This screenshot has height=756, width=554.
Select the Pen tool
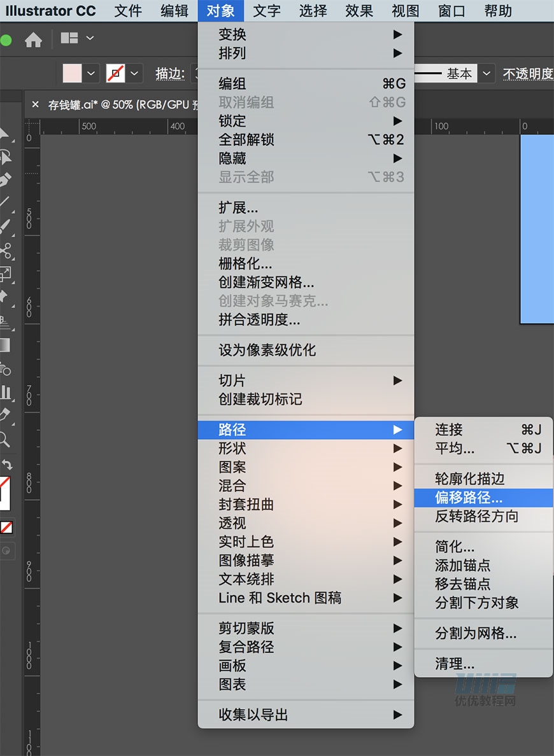[5, 179]
